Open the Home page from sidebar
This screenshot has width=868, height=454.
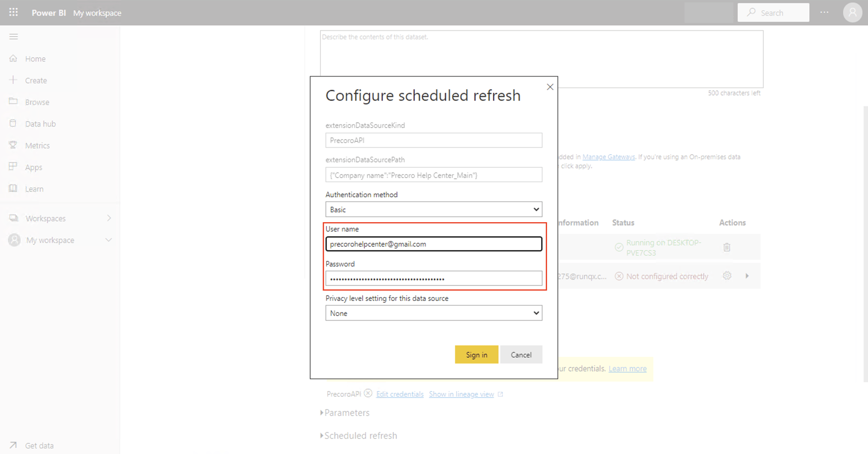point(35,58)
